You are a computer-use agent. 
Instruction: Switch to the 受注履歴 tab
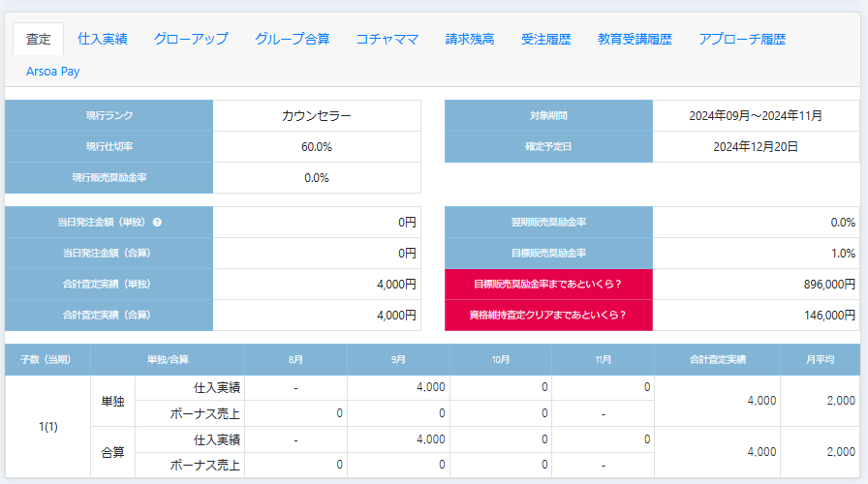pyautogui.click(x=545, y=39)
